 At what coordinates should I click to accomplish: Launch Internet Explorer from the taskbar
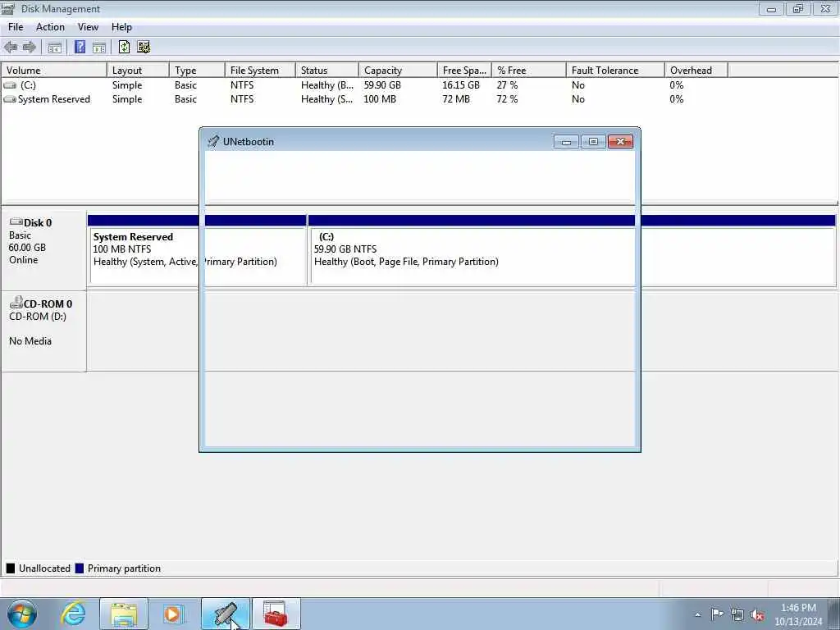(x=73, y=614)
